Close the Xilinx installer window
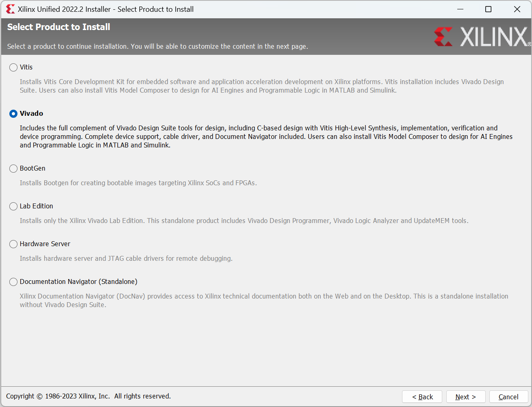This screenshot has height=407, width=532. click(x=517, y=9)
